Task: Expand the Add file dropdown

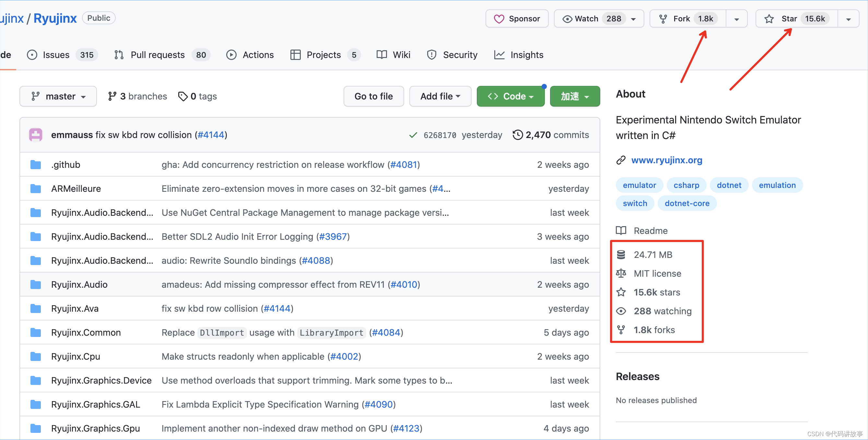Action: click(440, 96)
